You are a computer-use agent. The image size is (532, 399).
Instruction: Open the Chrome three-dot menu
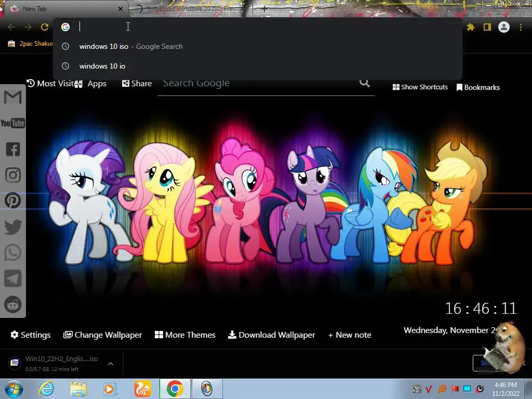(521, 27)
